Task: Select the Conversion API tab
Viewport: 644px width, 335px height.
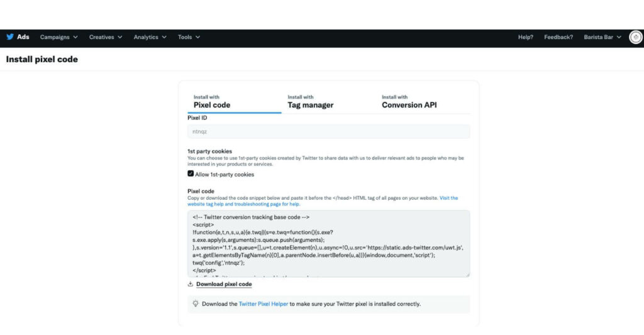Action: click(x=409, y=102)
